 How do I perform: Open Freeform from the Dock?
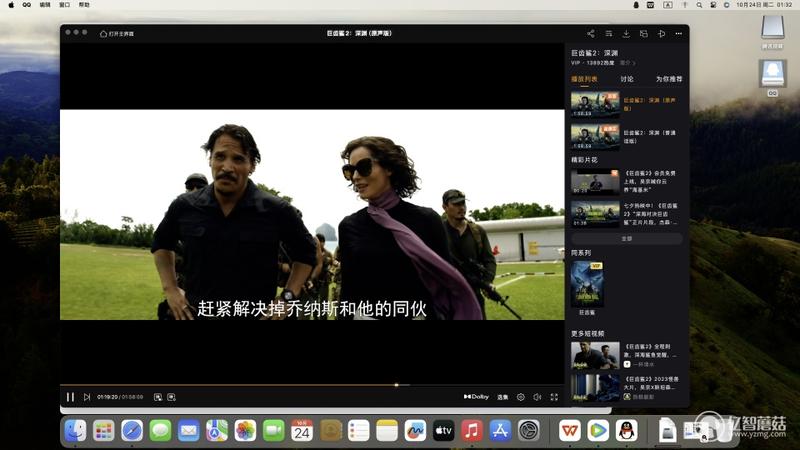pyautogui.click(x=415, y=431)
